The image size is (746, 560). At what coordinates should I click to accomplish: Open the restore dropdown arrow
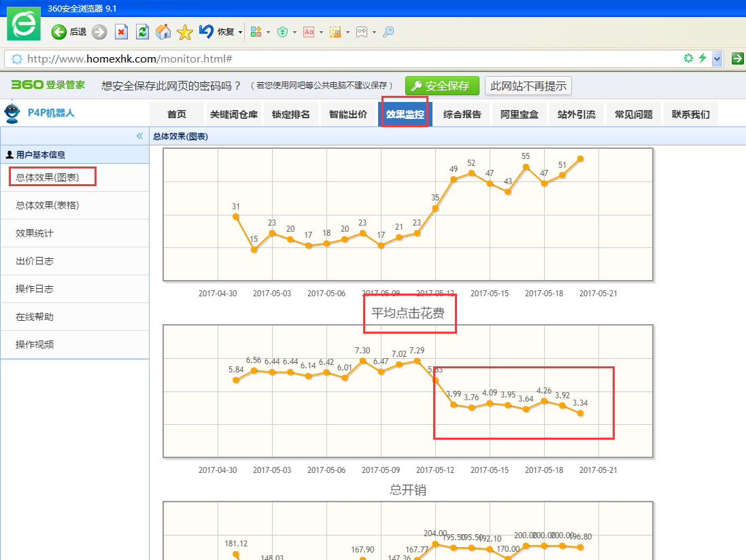[x=240, y=33]
